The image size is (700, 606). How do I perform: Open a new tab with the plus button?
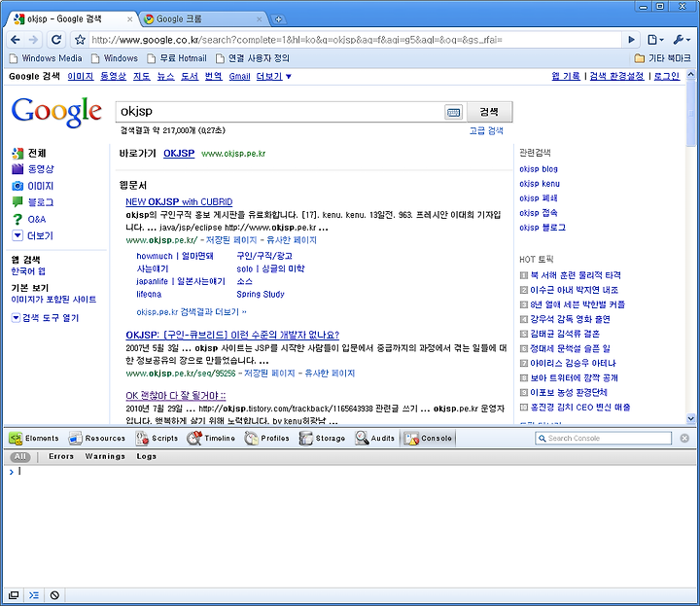pos(278,19)
